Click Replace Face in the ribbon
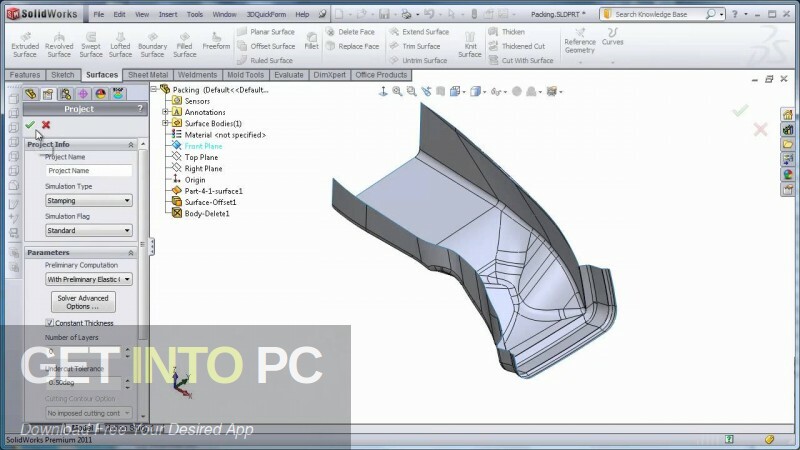Image resolution: width=800 pixels, height=450 pixels. (352, 46)
